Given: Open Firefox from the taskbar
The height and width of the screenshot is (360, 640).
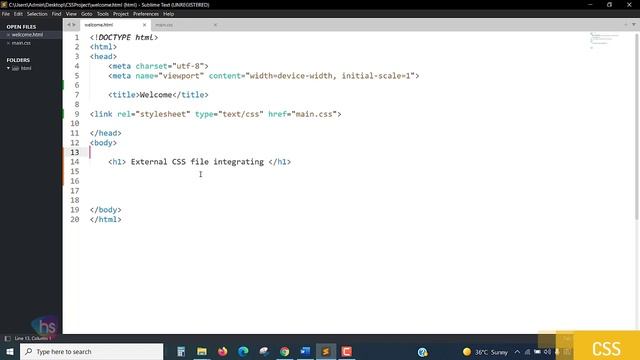Looking at the screenshot, I should point(222,351).
